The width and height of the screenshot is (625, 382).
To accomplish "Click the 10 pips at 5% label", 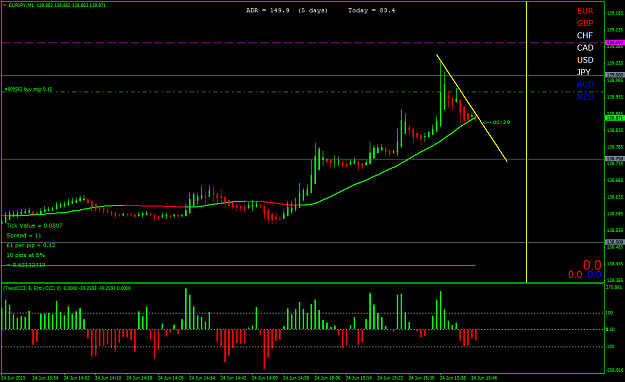I will (x=26, y=255).
